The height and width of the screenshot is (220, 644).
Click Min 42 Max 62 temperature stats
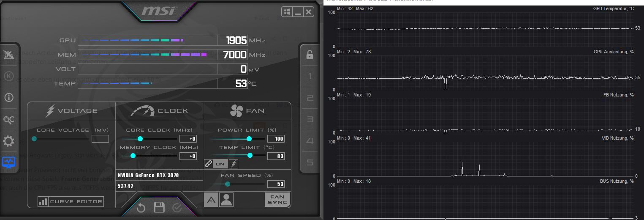pos(355,9)
